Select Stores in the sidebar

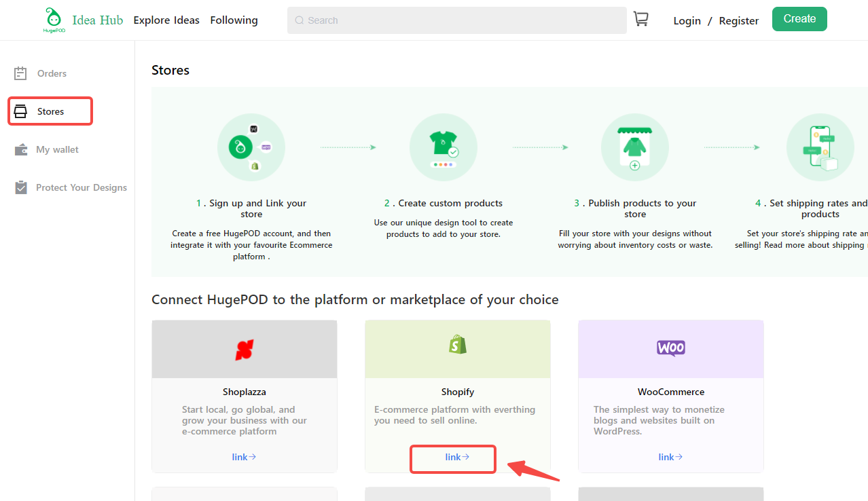coord(50,111)
